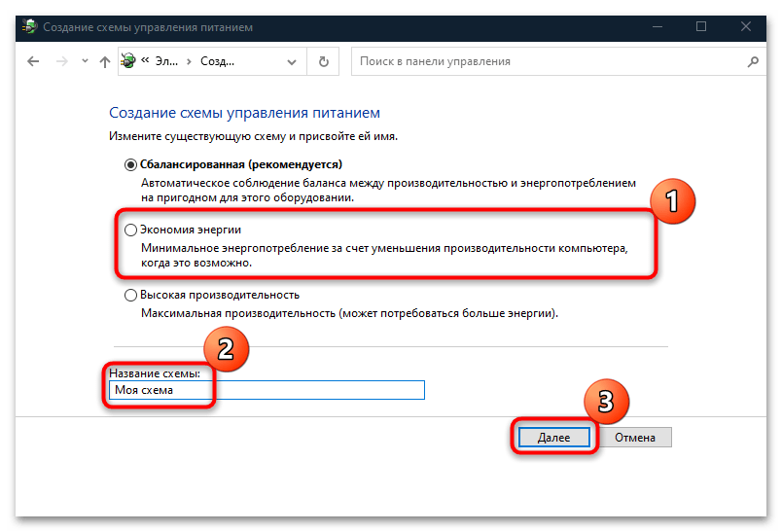This screenshot has width=782, height=532.
Task: Click the Back navigation arrow
Action: coord(33,61)
